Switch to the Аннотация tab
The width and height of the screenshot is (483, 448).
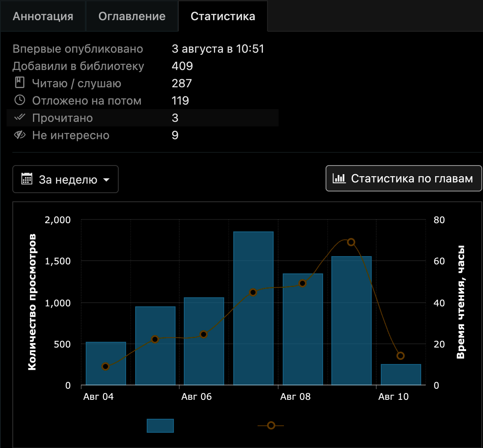point(43,16)
